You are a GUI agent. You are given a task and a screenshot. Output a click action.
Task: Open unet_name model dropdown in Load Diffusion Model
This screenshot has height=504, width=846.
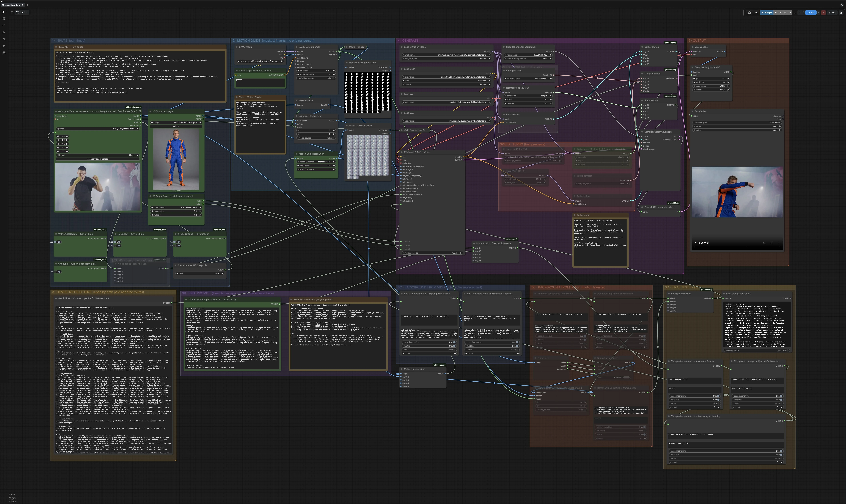click(x=447, y=55)
